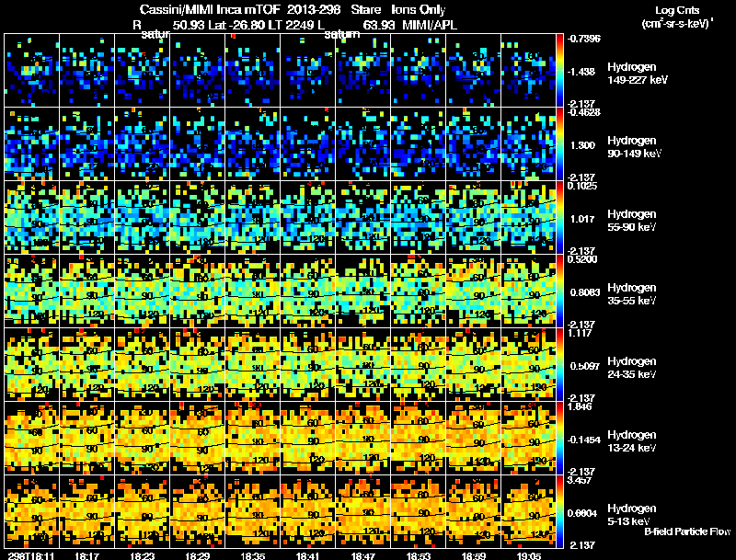Image resolution: width=736 pixels, height=560 pixels.
Task: Open the 149-227 keV panel at 18:59
Action: tap(474, 71)
